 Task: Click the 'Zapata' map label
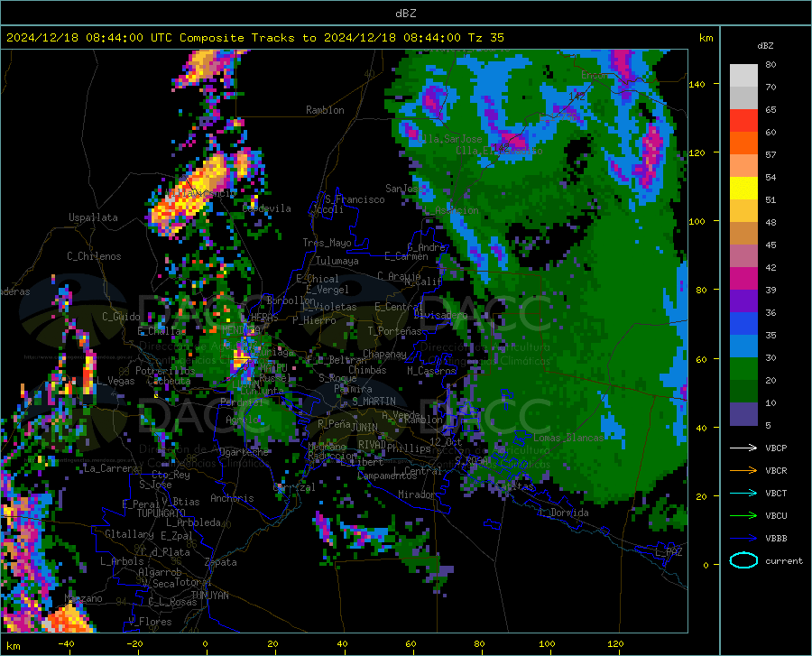tap(221, 562)
